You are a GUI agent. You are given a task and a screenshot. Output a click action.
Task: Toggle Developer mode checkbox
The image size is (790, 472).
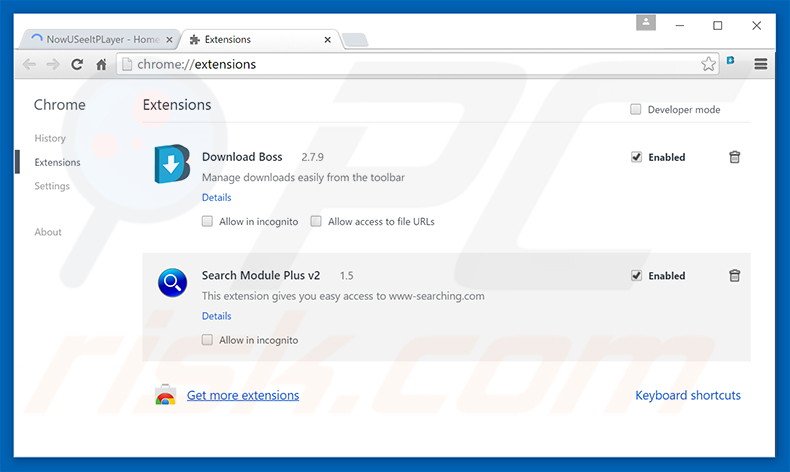coord(636,109)
